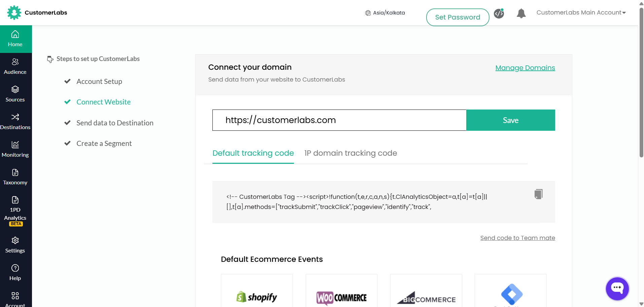The height and width of the screenshot is (307, 644).
Task: Open Manage Domains
Action: (x=525, y=68)
